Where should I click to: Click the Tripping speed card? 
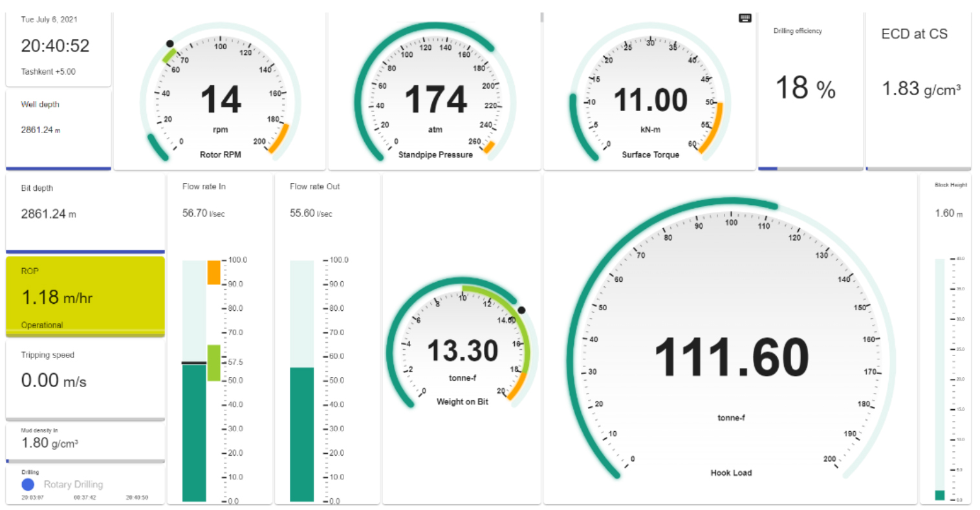[85, 379]
